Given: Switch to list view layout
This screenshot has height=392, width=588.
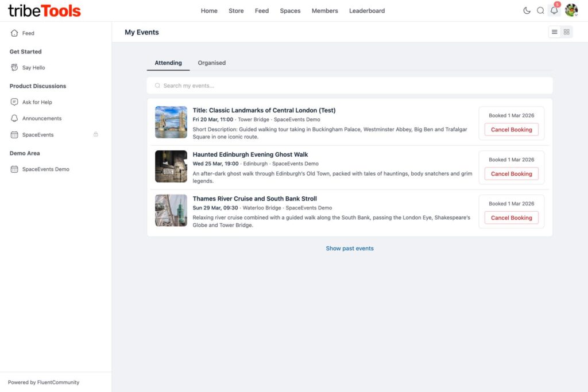Looking at the screenshot, I should pos(555,32).
